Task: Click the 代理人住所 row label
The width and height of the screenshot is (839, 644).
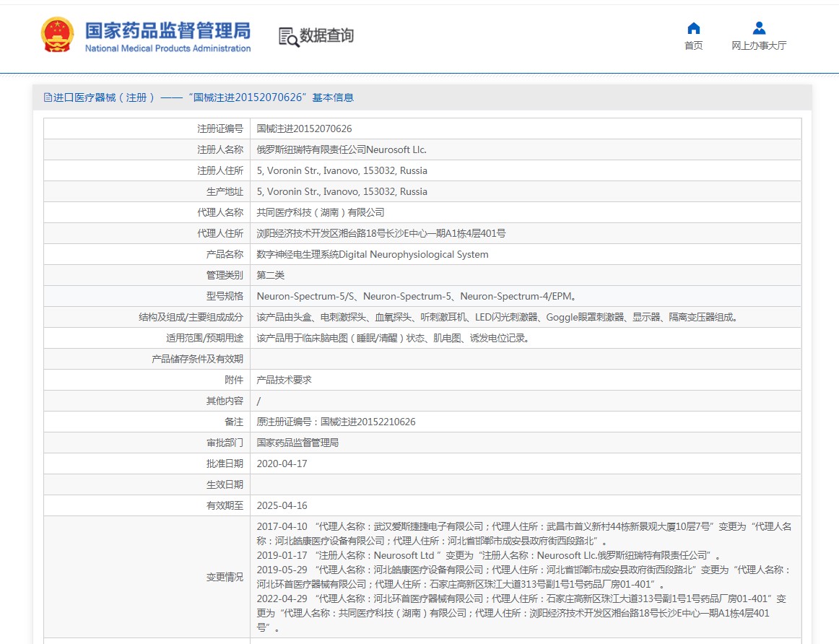Action: pyautogui.click(x=220, y=233)
